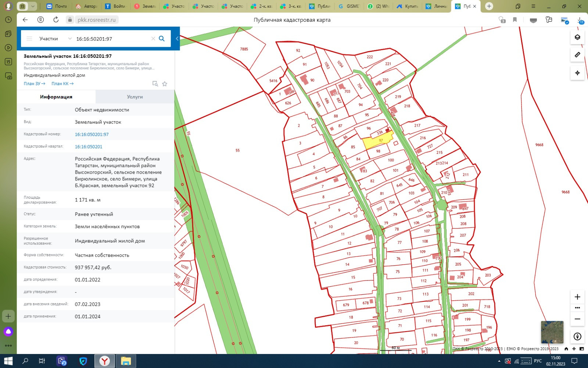
Task: Open the hamburger menu in search bar
Action: point(30,39)
